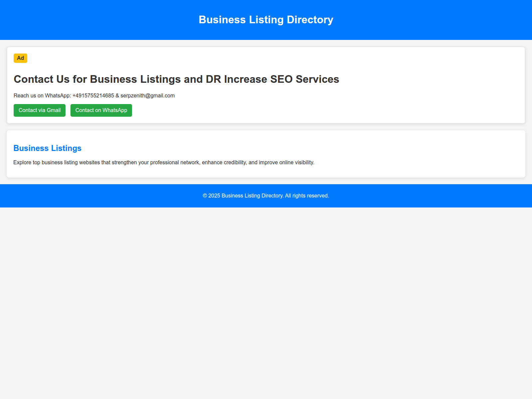The height and width of the screenshot is (399, 532).
Task: Click the WhatsApp number and email text line
Action: (94, 96)
